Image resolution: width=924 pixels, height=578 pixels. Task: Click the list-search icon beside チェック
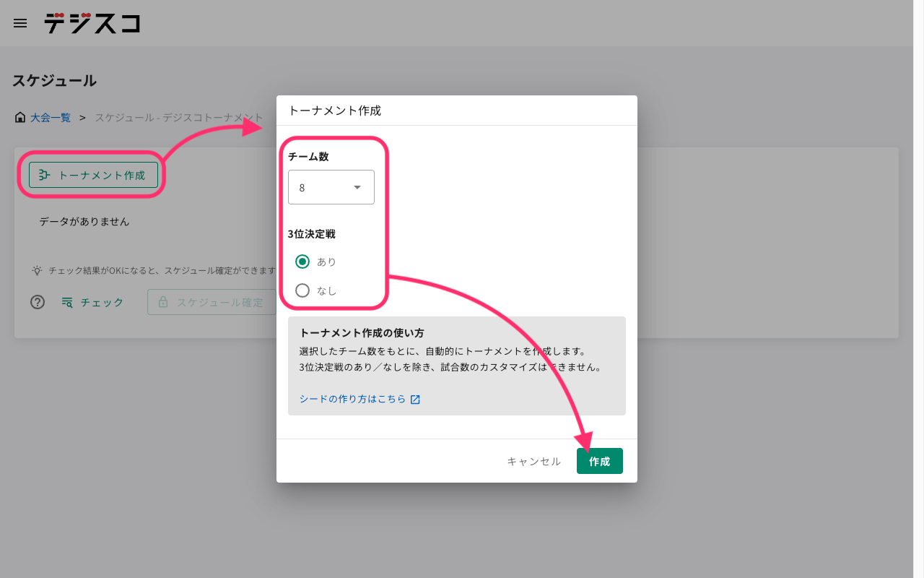click(x=67, y=302)
